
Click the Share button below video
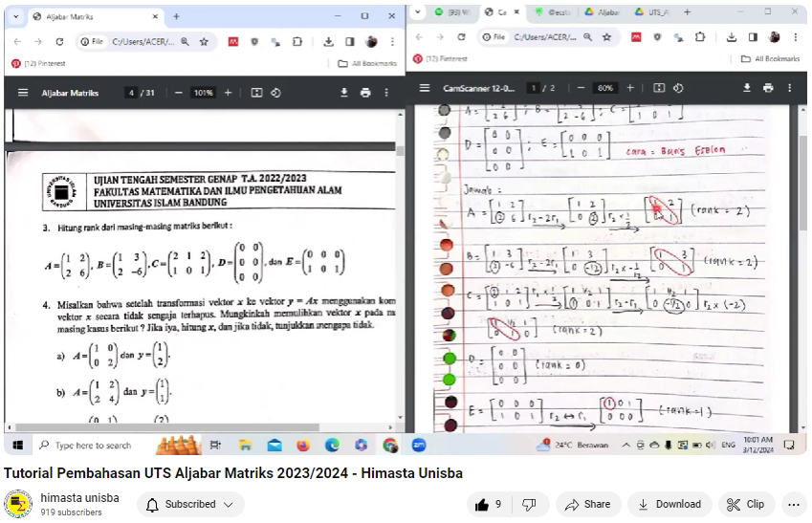click(x=588, y=504)
